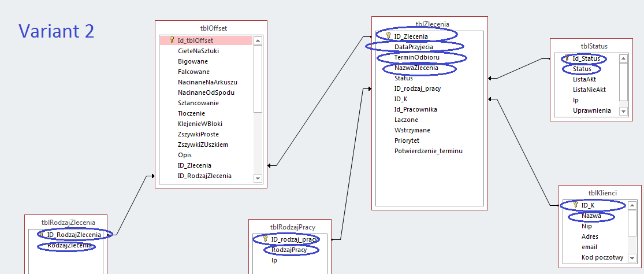
Task: Select the RodzajPracy field
Action: click(x=291, y=249)
